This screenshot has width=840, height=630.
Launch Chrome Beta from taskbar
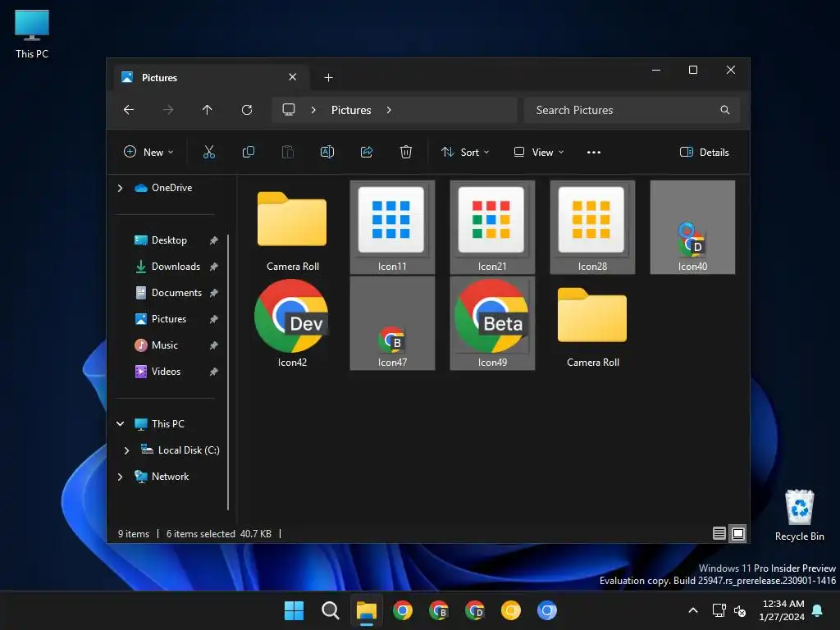[439, 610]
